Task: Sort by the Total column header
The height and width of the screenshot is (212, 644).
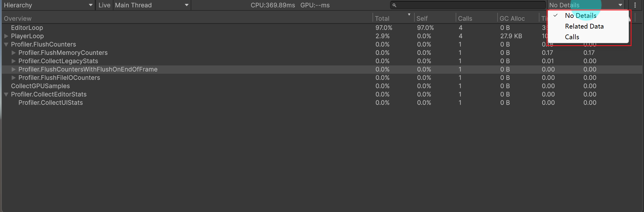Action: coord(382,18)
